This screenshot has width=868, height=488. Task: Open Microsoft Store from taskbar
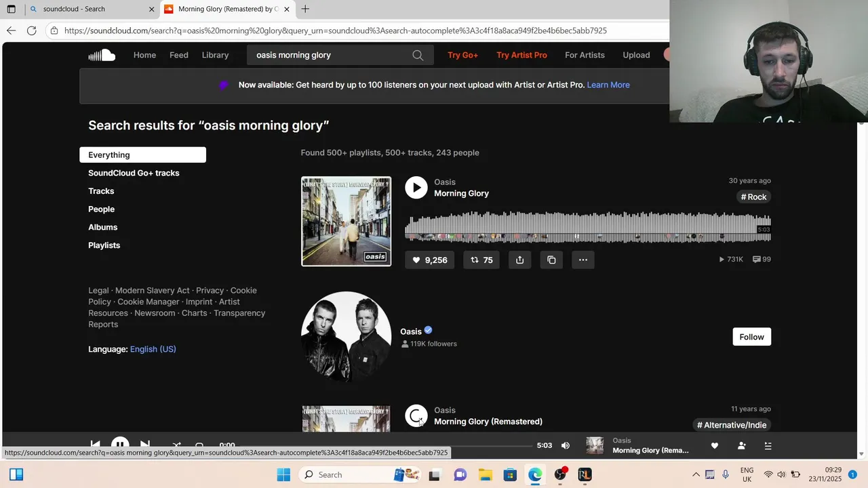click(510, 474)
